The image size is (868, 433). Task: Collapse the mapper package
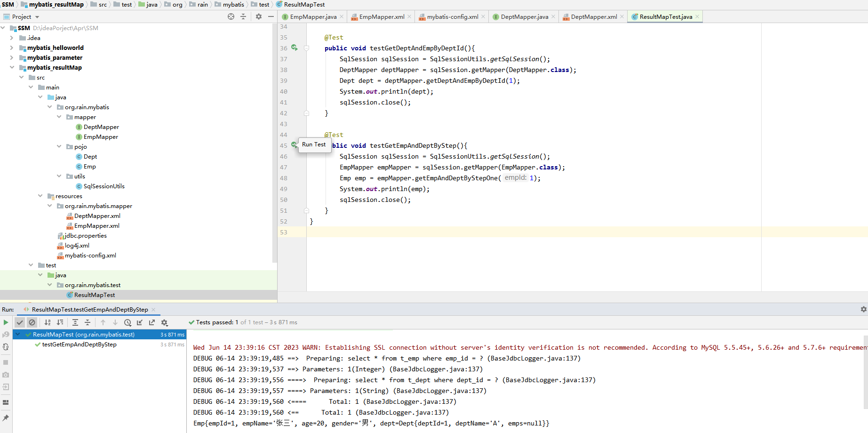[59, 117]
